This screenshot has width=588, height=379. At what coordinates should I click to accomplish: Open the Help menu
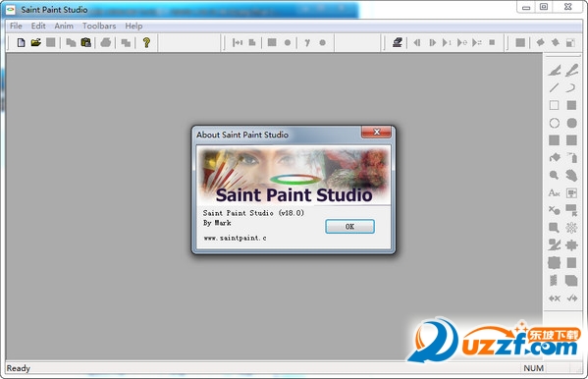click(x=134, y=26)
